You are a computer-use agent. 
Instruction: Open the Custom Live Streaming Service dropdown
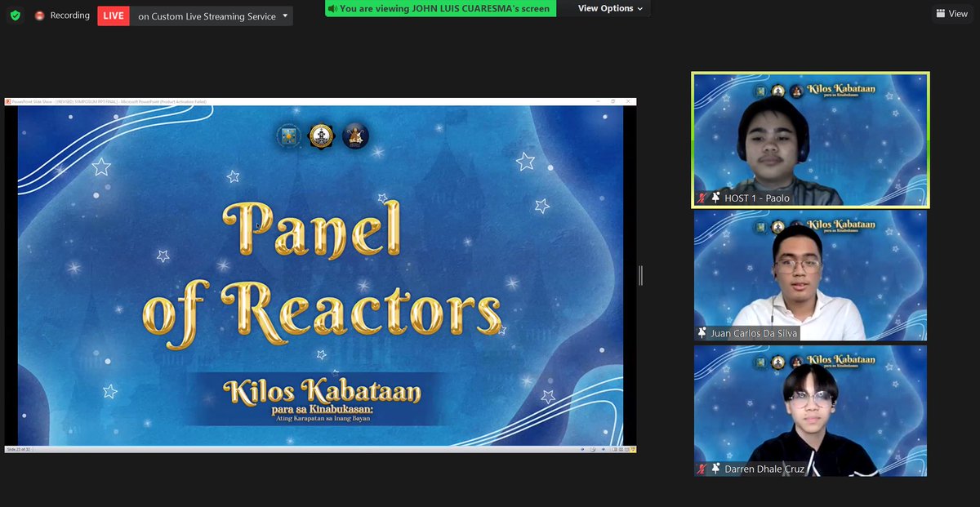click(212, 16)
